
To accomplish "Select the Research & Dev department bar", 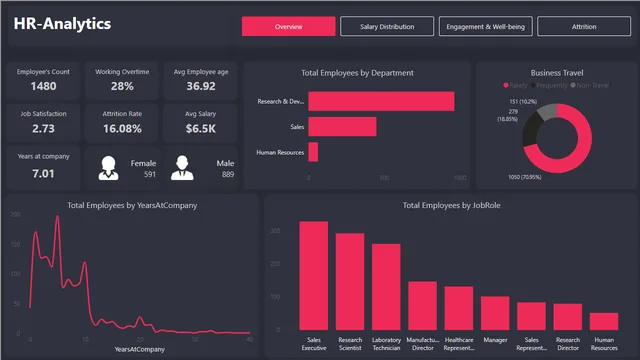I will [381, 101].
